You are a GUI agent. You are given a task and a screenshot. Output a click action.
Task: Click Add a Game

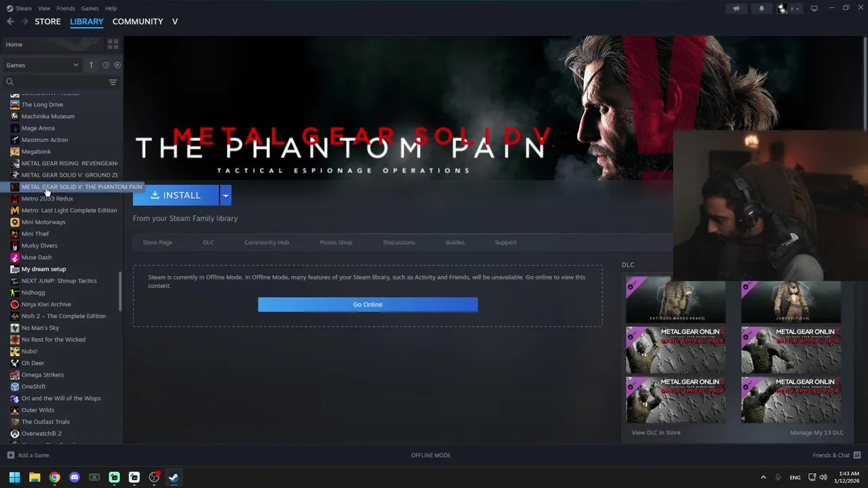point(28,455)
